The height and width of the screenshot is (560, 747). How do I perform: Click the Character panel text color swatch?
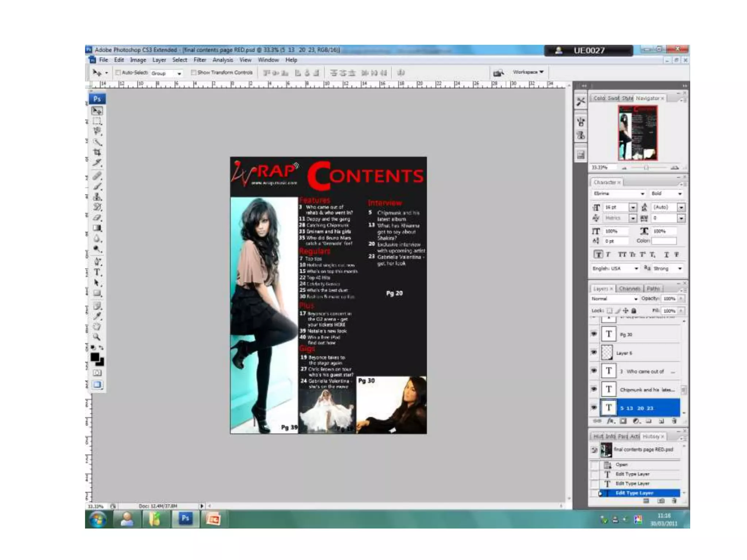664,241
